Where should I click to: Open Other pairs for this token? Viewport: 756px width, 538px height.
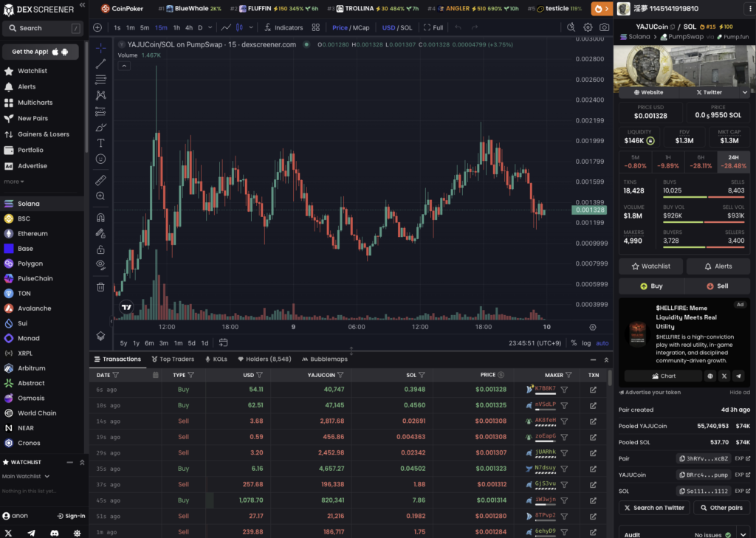coord(722,507)
